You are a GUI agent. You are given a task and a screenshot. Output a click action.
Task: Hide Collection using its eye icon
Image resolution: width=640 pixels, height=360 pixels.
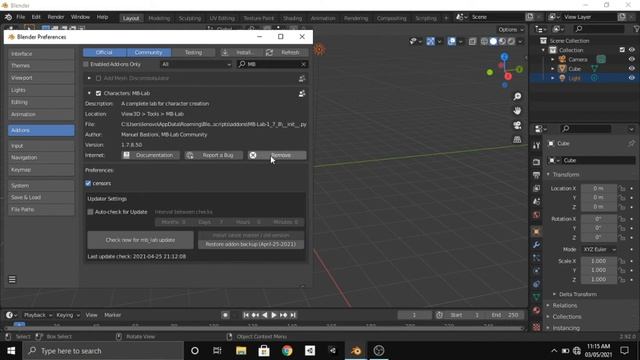coord(631,50)
